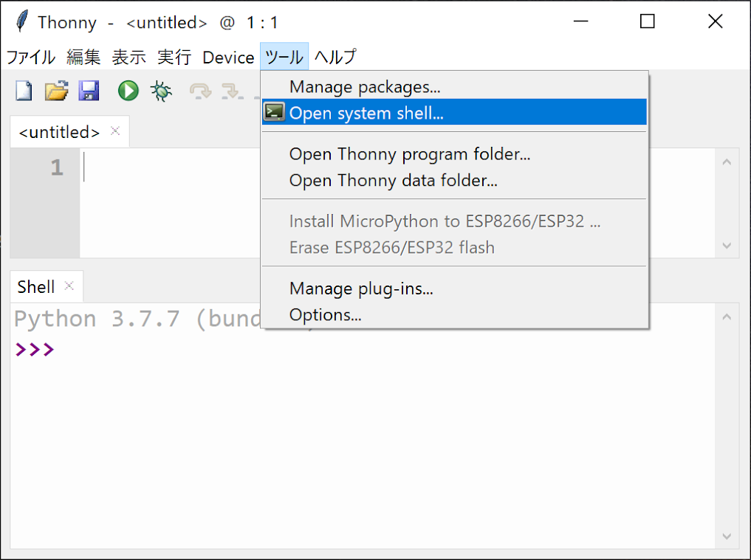Screen dimensions: 751x560
Task: Close the ツール menu from the menu bar
Action: tap(284, 57)
